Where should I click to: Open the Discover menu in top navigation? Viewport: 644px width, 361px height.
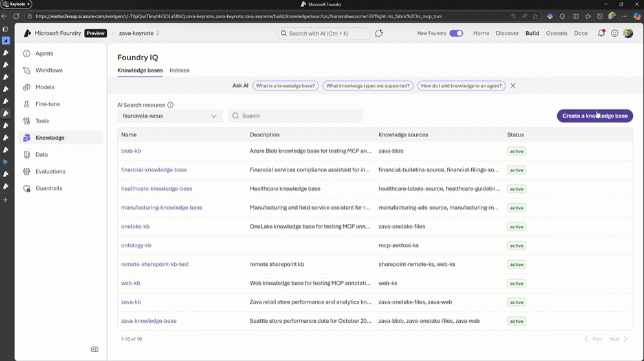[x=507, y=33]
